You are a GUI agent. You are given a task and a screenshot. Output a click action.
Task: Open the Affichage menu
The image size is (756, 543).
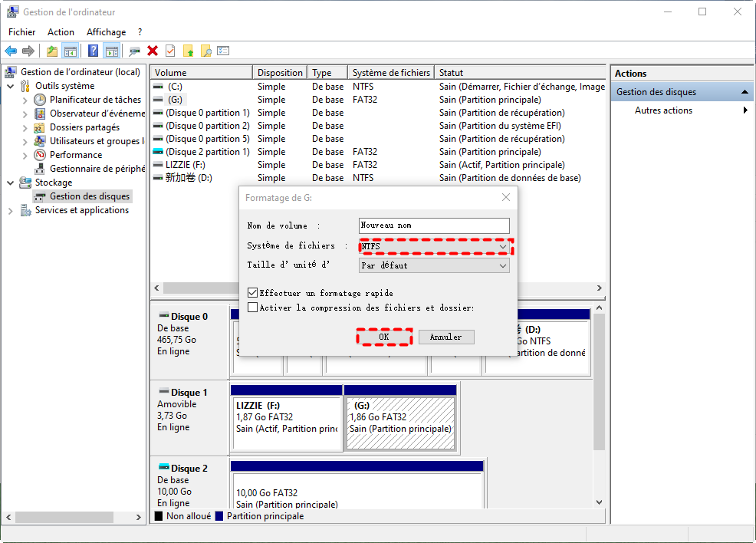pos(106,31)
